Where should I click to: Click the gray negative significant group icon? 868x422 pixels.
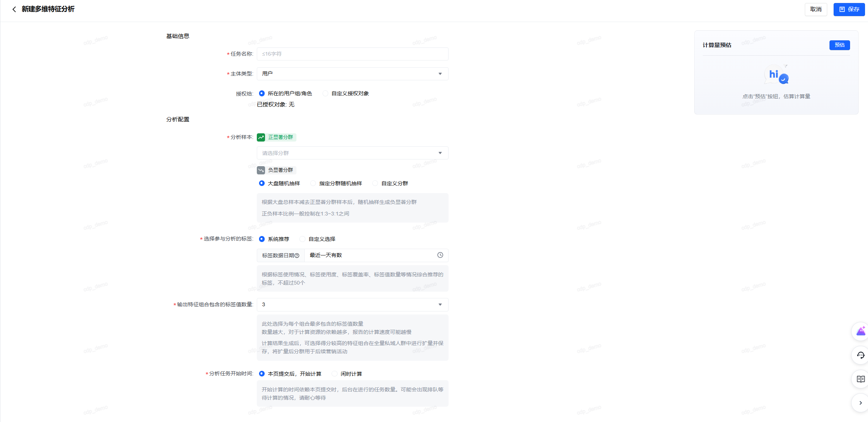click(x=261, y=170)
